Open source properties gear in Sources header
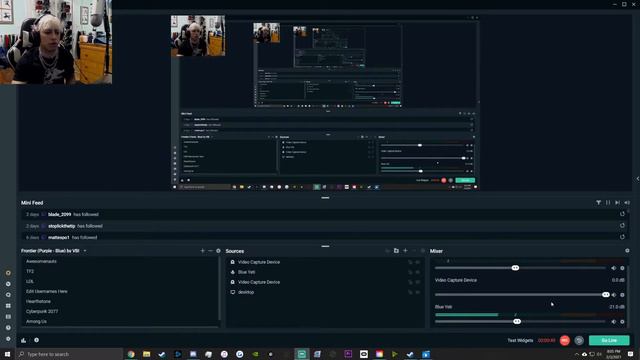 (422, 251)
